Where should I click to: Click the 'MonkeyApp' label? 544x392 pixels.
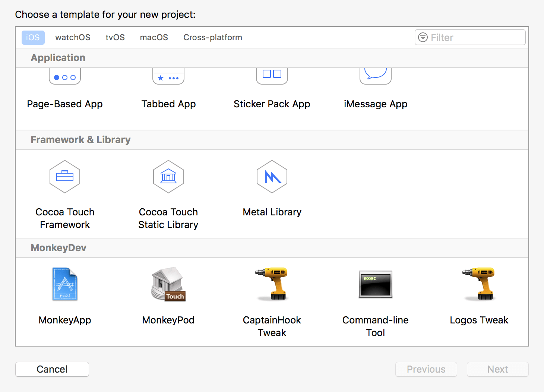point(65,320)
